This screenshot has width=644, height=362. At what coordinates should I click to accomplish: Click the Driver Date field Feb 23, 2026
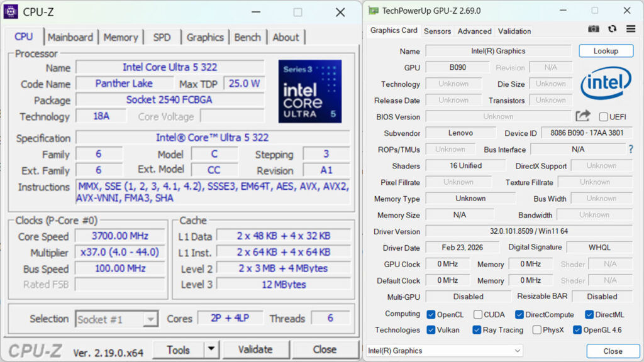point(462,248)
